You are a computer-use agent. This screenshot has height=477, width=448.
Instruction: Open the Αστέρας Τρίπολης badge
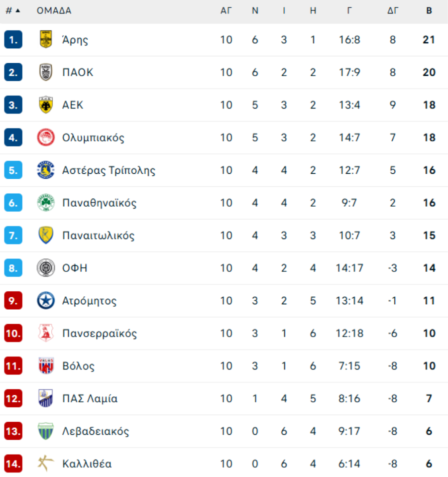click(46, 170)
